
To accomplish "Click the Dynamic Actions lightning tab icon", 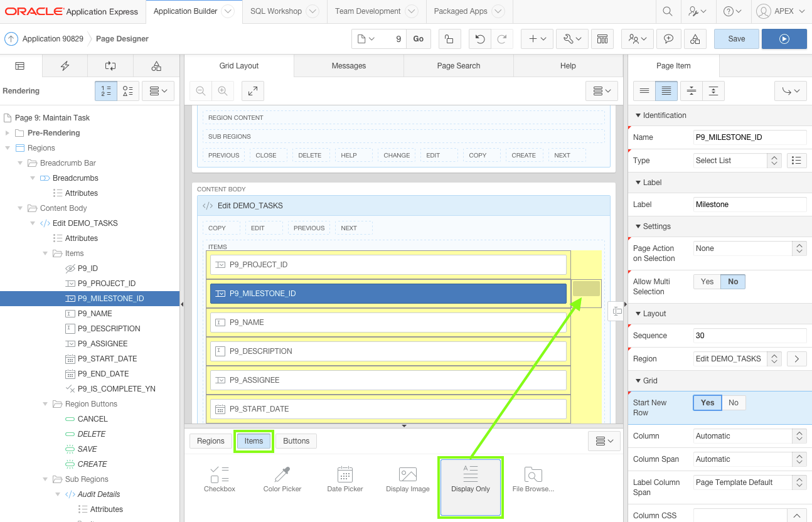I will coord(65,66).
